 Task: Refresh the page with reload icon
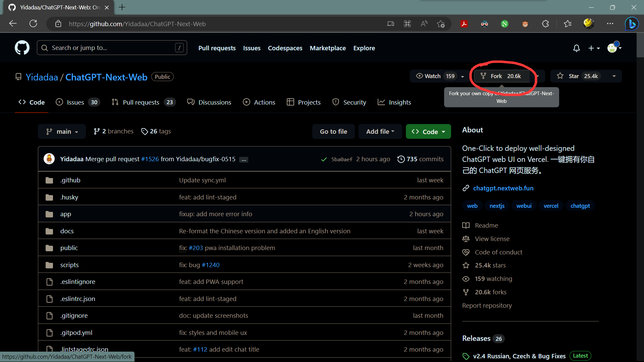pyautogui.click(x=33, y=24)
